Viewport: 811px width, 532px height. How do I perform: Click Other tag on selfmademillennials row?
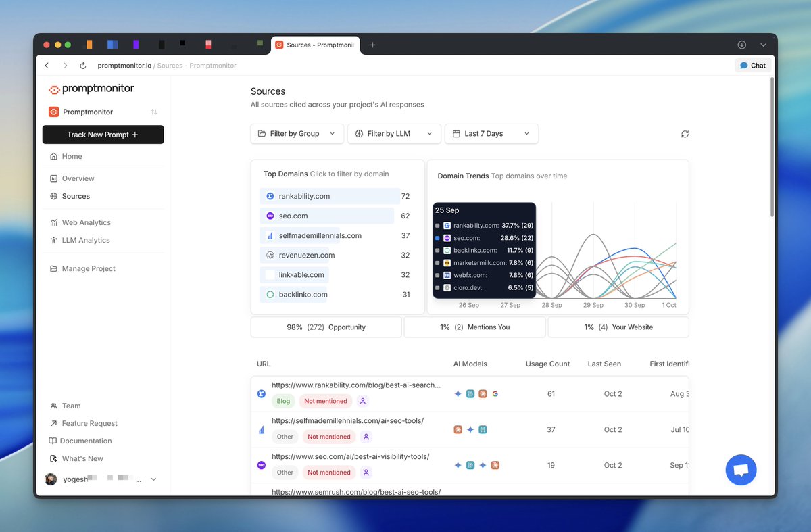coord(285,437)
